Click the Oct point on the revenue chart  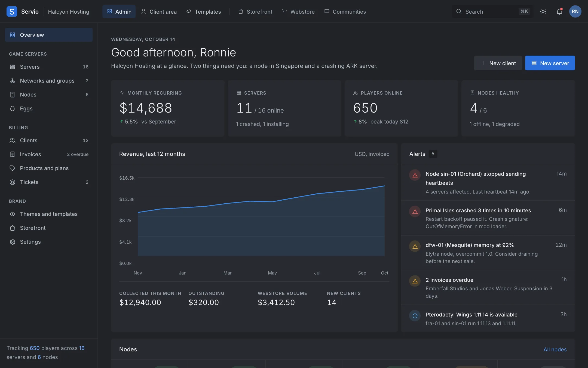(384, 186)
